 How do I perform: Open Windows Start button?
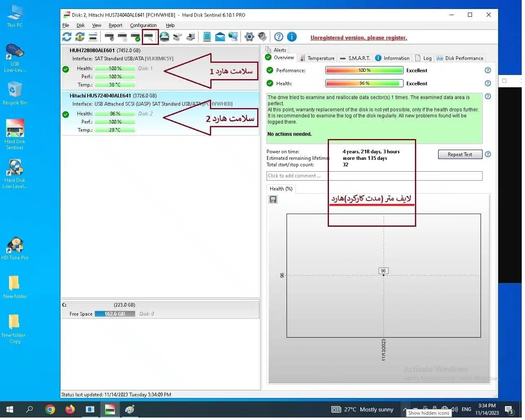click(x=10, y=409)
